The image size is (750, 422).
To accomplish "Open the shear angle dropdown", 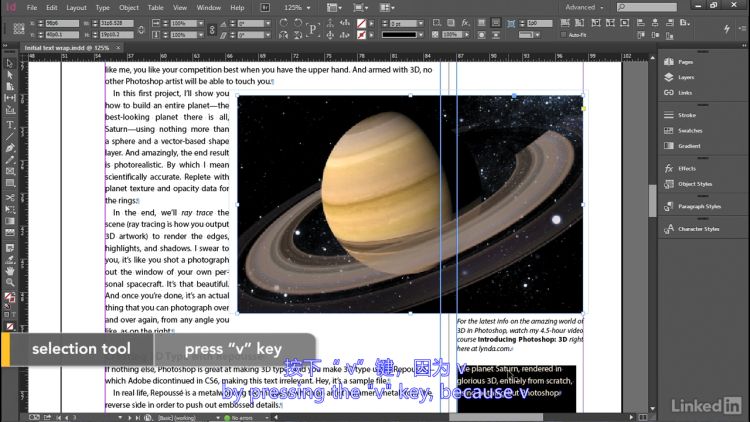I will pos(268,35).
